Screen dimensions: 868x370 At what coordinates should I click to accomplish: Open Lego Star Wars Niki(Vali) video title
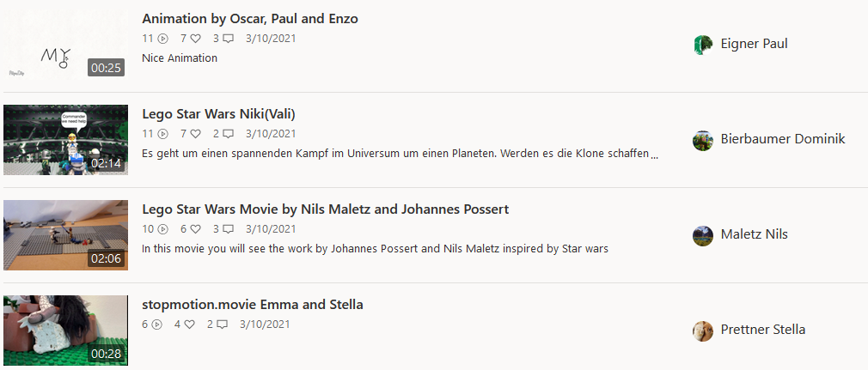[218, 114]
